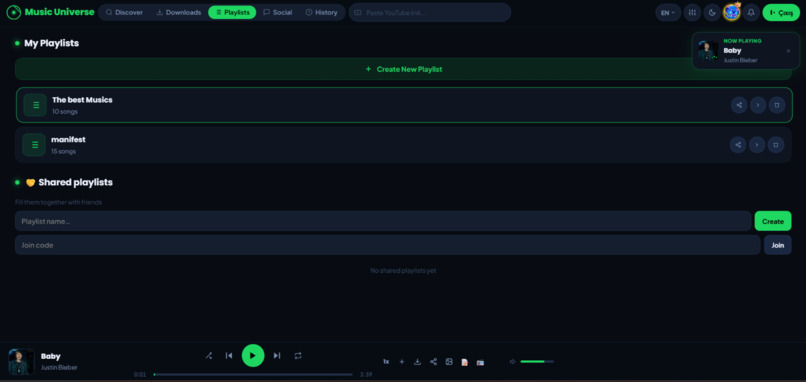The image size is (806, 382).
Task: Toggle shuffle in the player
Action: point(209,356)
